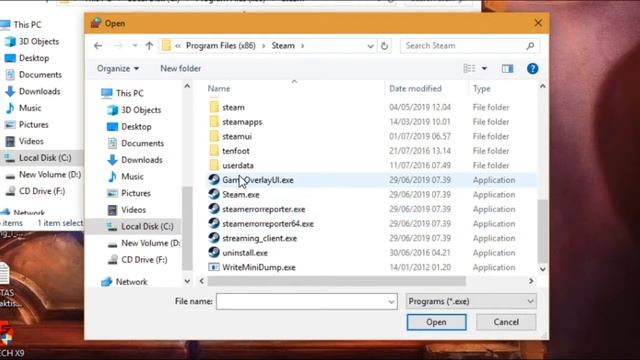Screen dimensions: 640x360
Task: Select the userdata folder
Action: [x=238, y=165]
